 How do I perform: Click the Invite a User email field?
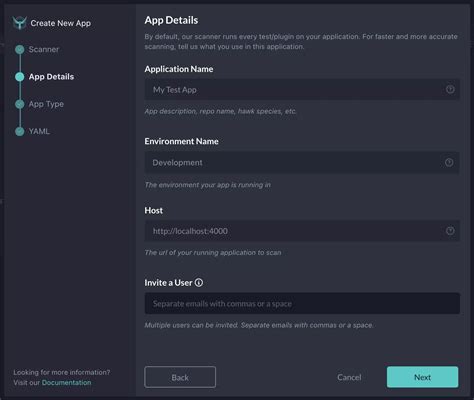click(x=302, y=303)
